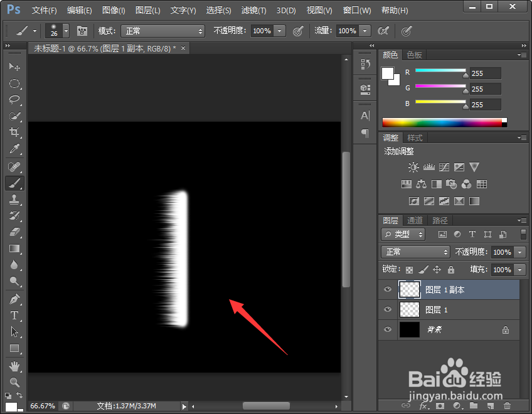Select the Lasso tool
Image resolution: width=532 pixels, height=414 pixels.
(14, 100)
